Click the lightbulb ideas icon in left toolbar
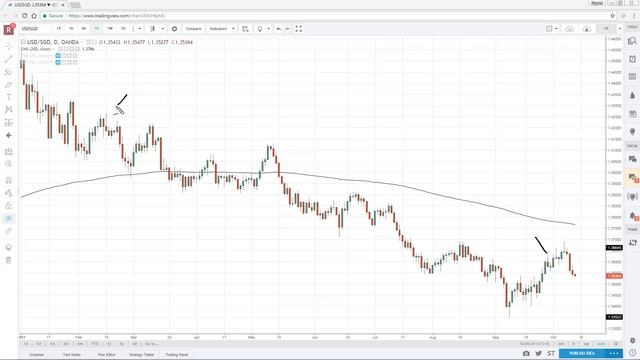Viewport: 640px width, 360px height. 9,247
